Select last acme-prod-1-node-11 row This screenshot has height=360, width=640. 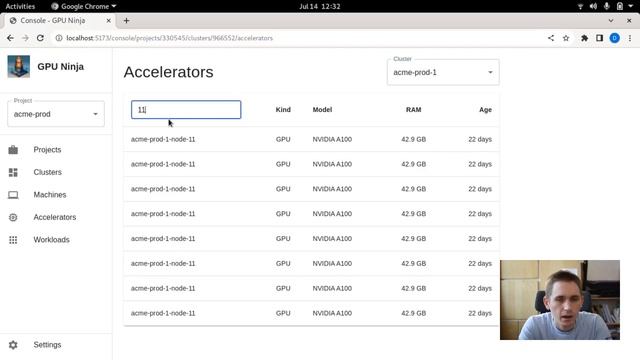tap(311, 313)
